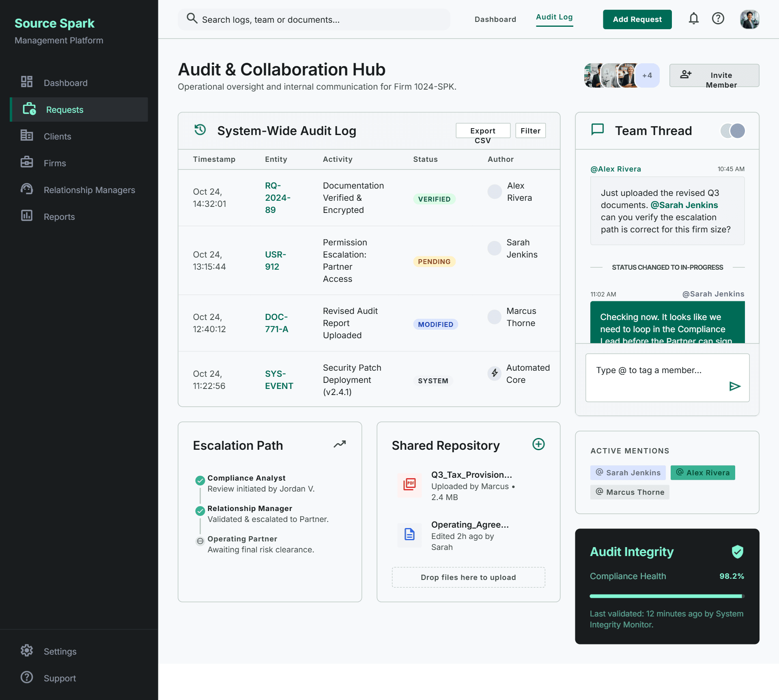Click the Automated Core lightning bolt icon
Screen dimensions: 779x700
[x=494, y=373]
